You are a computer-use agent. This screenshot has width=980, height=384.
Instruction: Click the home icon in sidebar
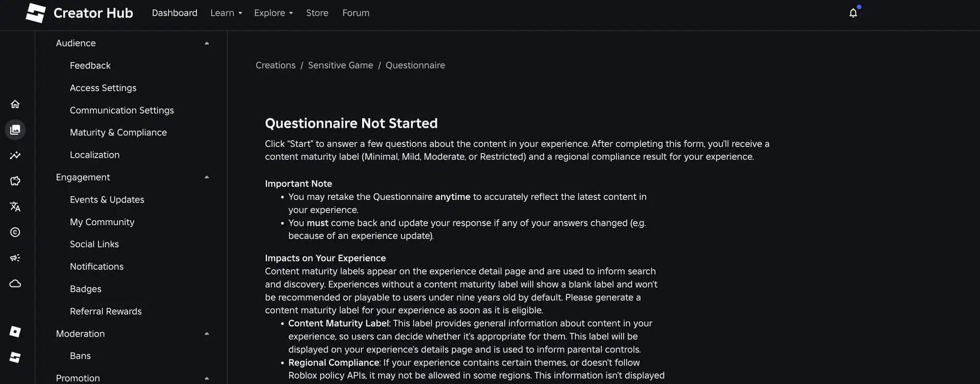pos(15,104)
